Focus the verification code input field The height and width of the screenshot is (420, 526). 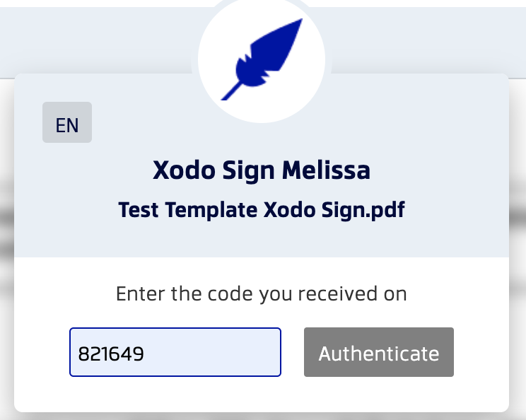tap(175, 352)
